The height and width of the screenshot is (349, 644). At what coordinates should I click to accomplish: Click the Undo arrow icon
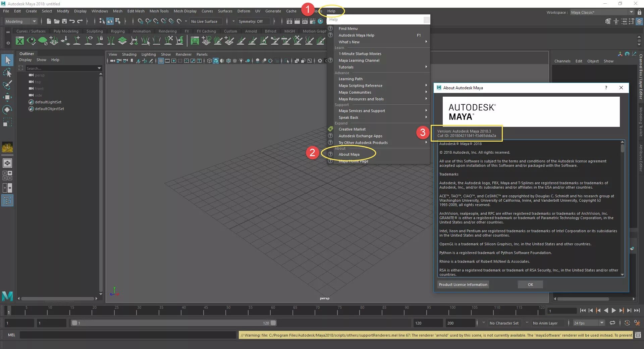(x=72, y=21)
